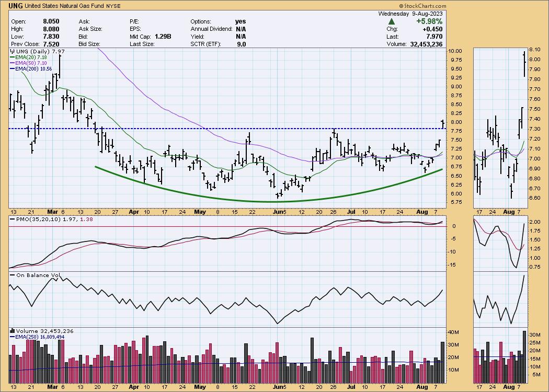The image size is (549, 392).
Task: Click the 'On Balance Vol' indicator label
Action: (x=38, y=275)
